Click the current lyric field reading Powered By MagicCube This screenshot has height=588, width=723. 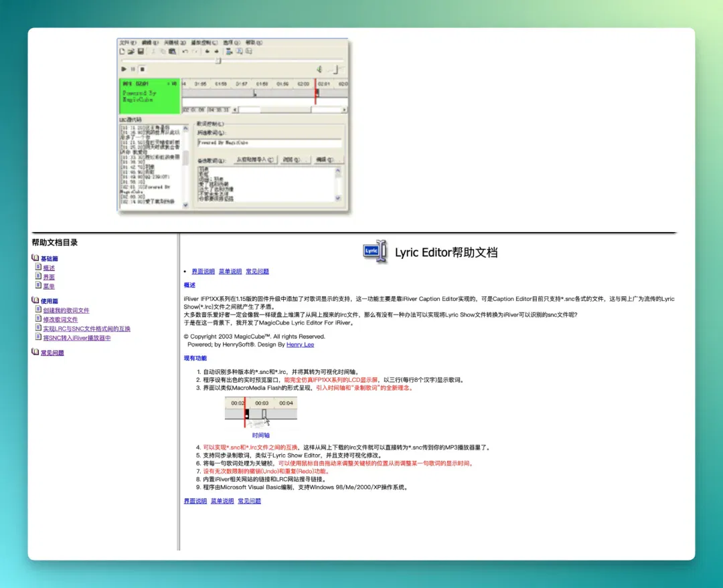tap(270, 143)
